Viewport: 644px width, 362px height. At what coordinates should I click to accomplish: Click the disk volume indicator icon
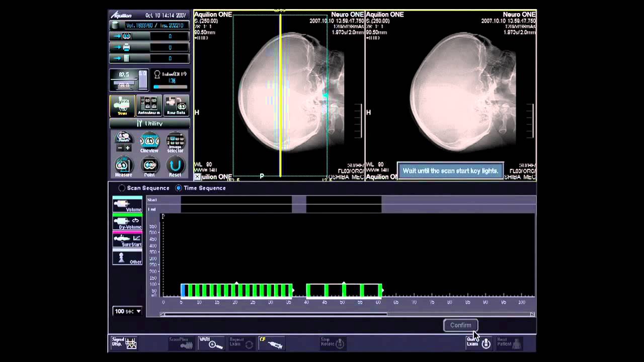tap(116, 25)
